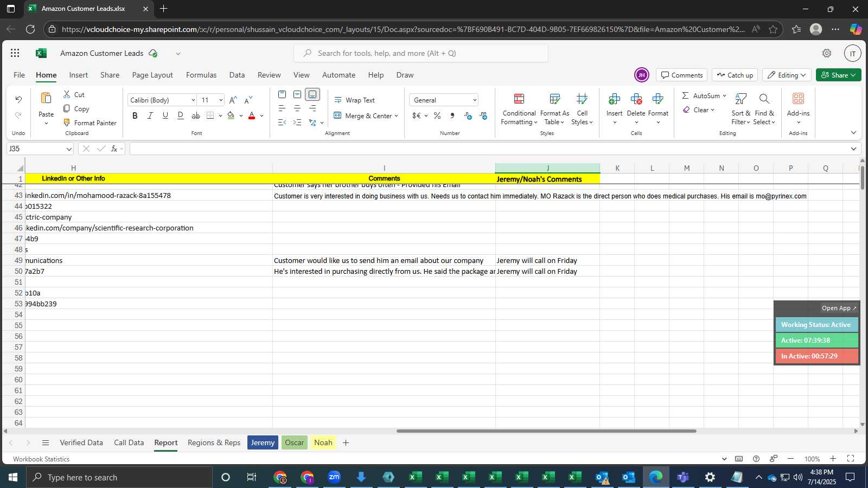Collapse the ribbon with chevron
This screenshot has height=488, width=868.
click(853, 133)
